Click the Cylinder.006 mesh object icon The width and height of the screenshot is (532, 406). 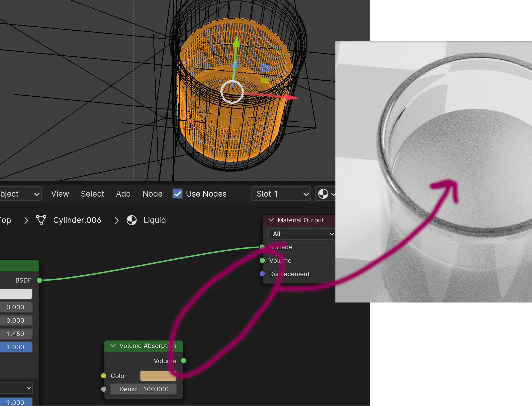41,220
